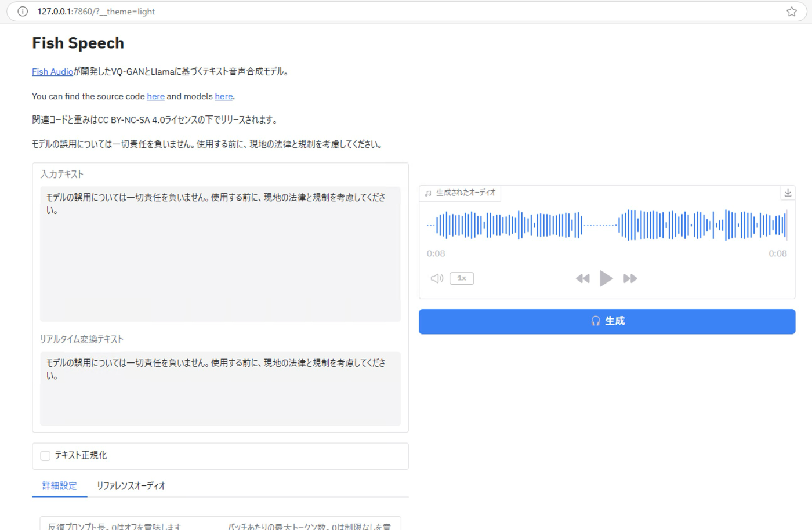Click the 0:08 elapsed time
Screen dimensions: 812x530
[x=436, y=253]
